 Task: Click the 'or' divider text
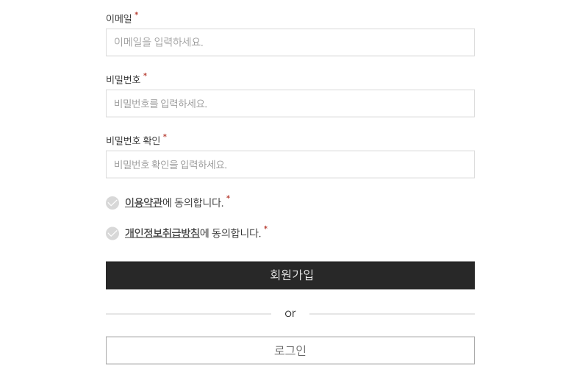coord(290,314)
